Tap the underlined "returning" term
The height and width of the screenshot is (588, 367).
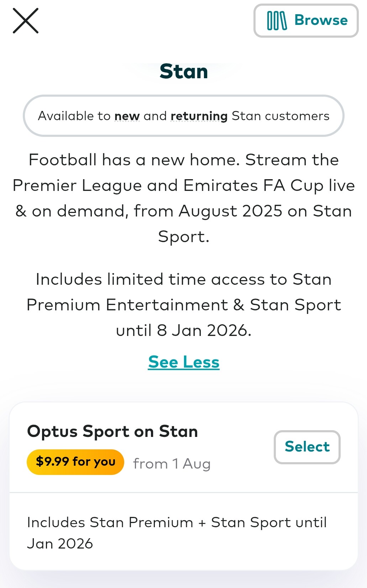tap(199, 116)
